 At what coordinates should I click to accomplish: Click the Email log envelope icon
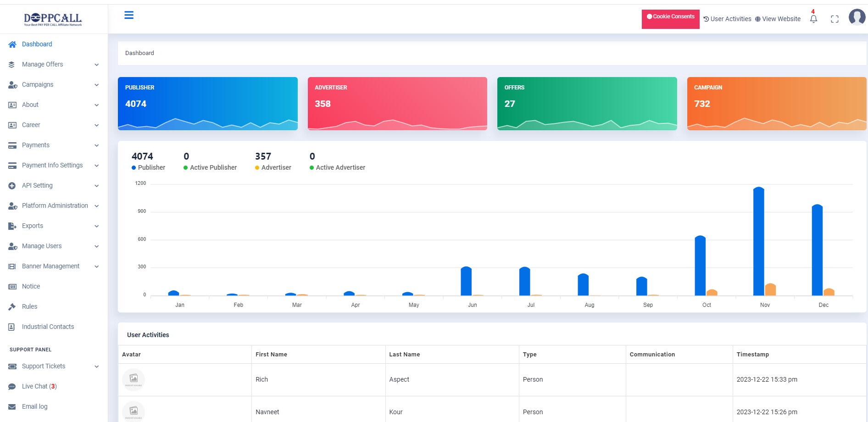tap(12, 407)
